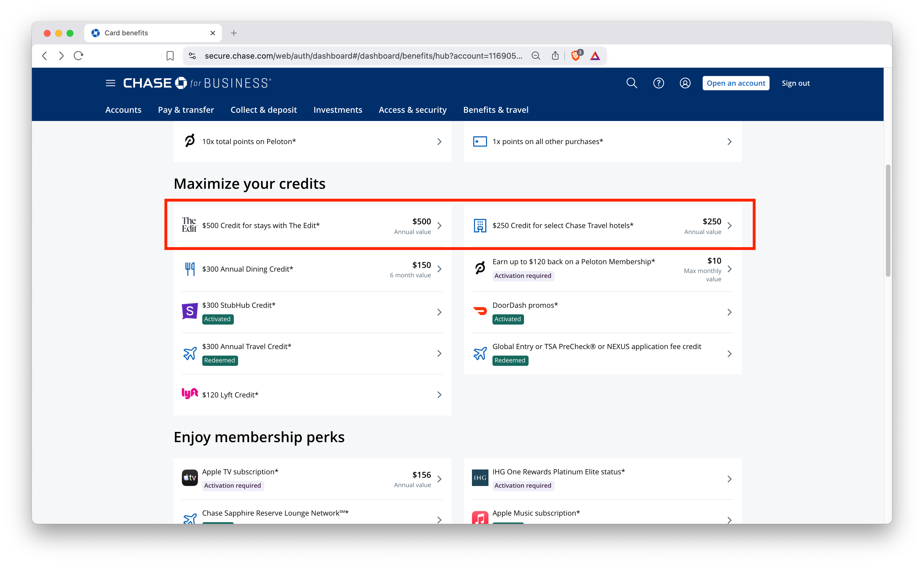
Task: Open the help question mark icon
Action: (x=659, y=83)
